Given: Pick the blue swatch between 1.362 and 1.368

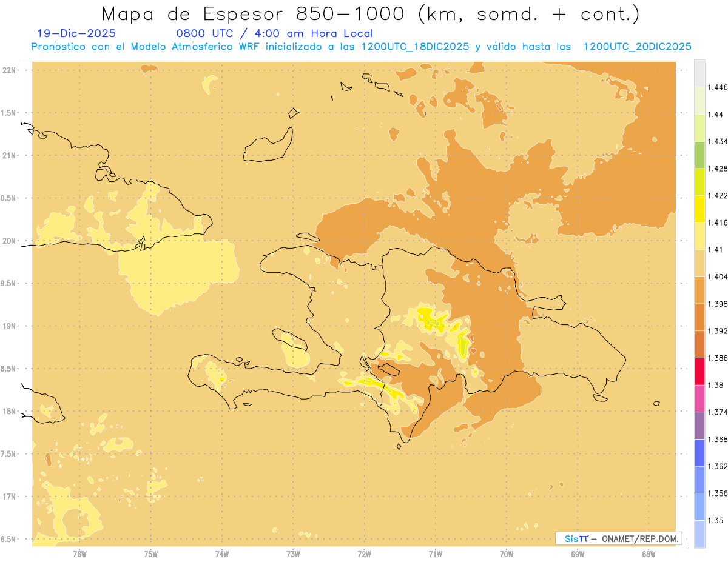Looking at the screenshot, I should 699,453.
